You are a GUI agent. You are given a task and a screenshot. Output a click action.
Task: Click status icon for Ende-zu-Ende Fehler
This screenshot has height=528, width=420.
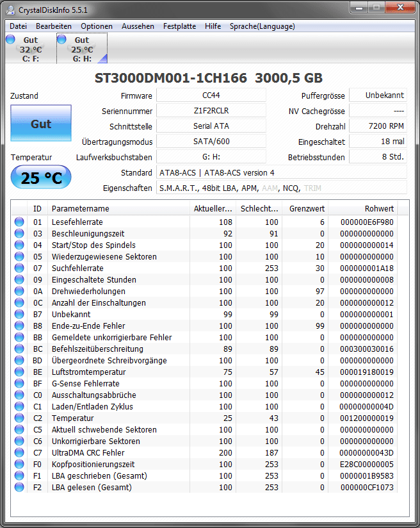19,326
